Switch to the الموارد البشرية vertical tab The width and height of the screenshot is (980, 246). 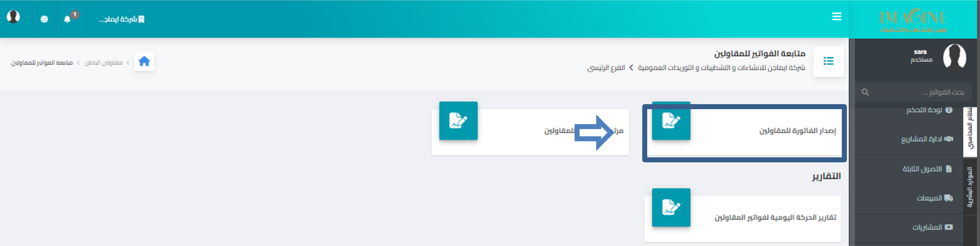click(970, 187)
